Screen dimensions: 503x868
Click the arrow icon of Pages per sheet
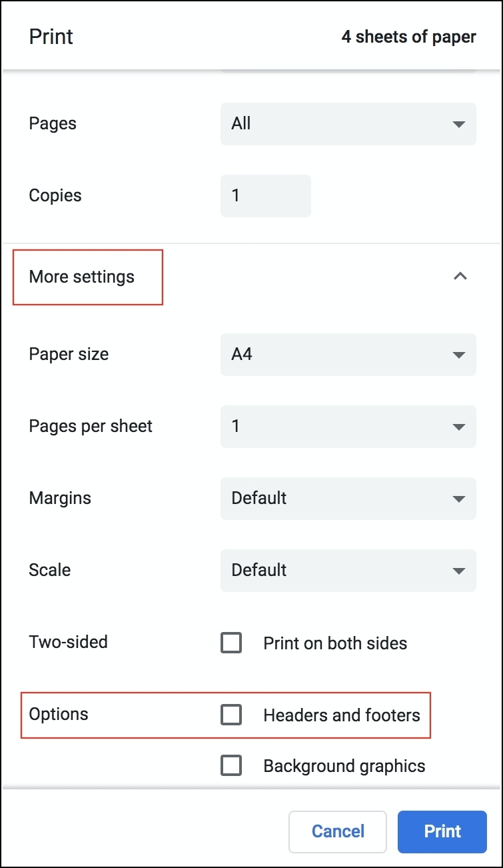click(x=458, y=427)
